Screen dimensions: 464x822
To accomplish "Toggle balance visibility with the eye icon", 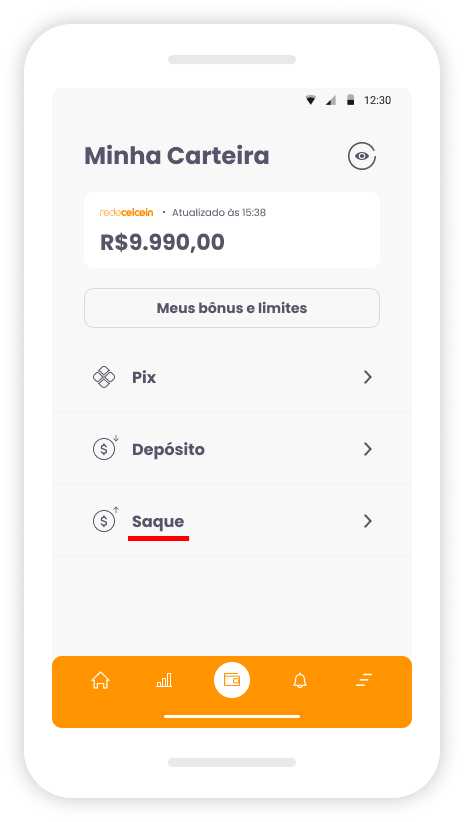I will (362, 156).
